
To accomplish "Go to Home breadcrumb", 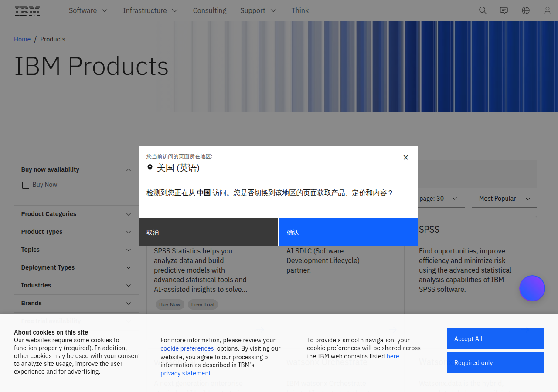I will pyautogui.click(x=22, y=39).
